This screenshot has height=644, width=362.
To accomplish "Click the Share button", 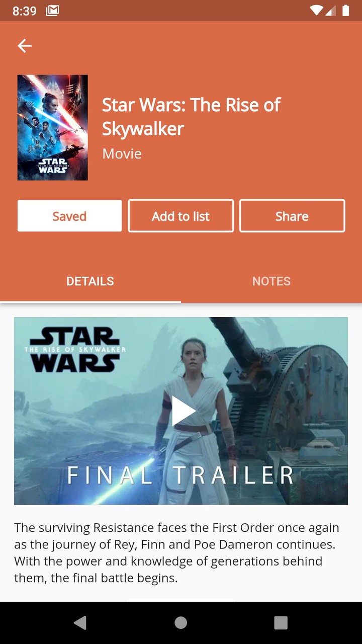I will 292,216.
